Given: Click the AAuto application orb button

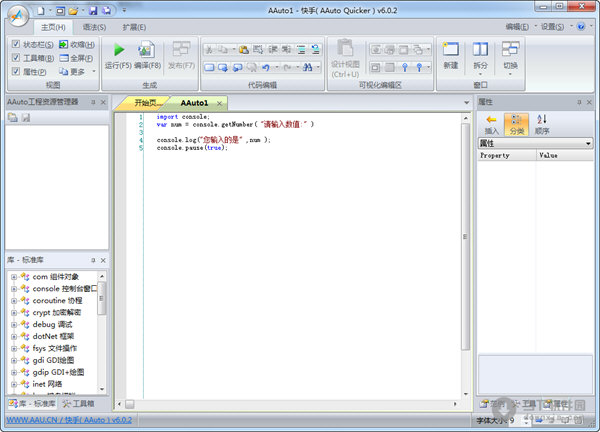Looking at the screenshot, I should pos(18,16).
